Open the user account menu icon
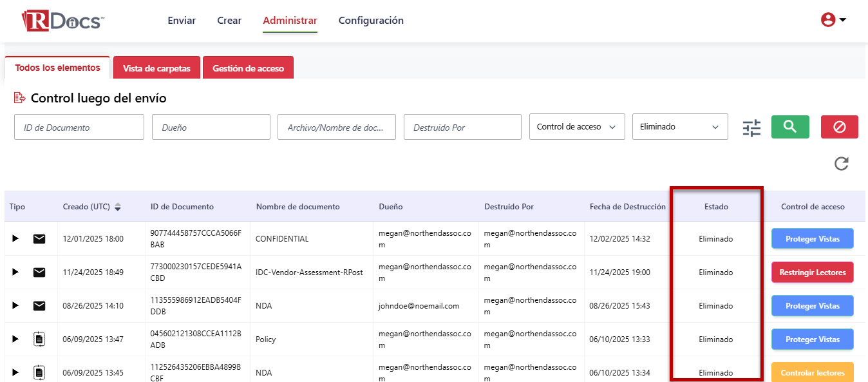 coord(833,20)
